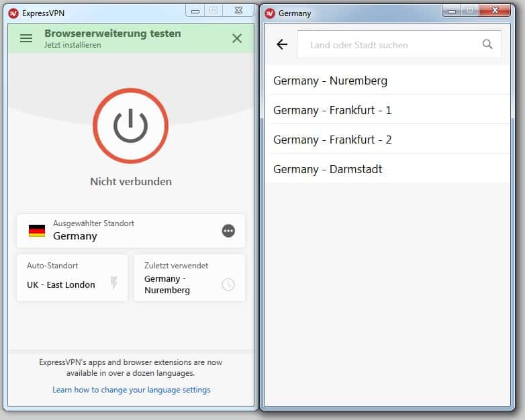Viewport: 525px width, 420px height.
Task: Click the Nicht verbunden status text
Action: (131, 182)
